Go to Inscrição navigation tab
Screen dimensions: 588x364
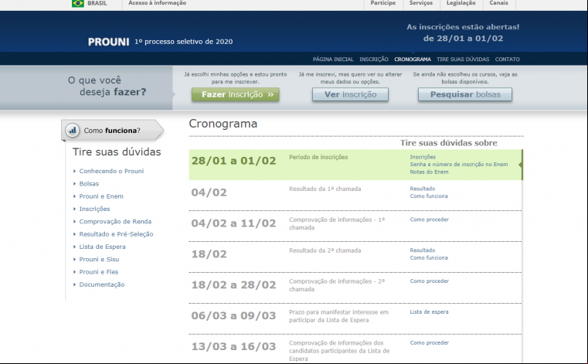374,60
